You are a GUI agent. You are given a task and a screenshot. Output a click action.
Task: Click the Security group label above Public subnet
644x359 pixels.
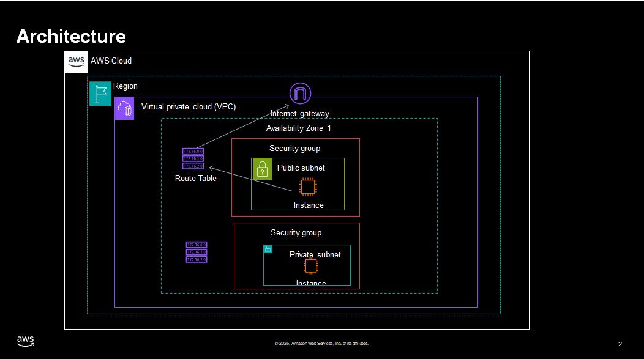click(295, 149)
